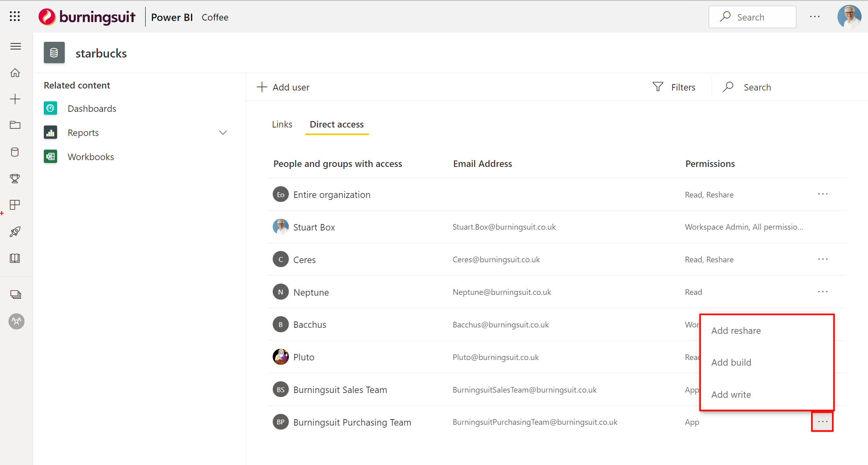The width and height of the screenshot is (868, 465).
Task: Select Stuart.Box@burningsuit.co.uk email cell
Action: coord(504,227)
